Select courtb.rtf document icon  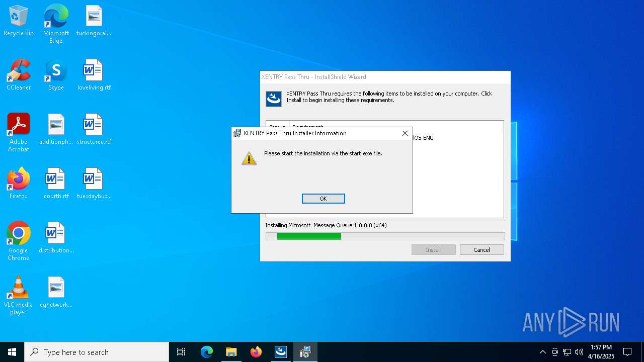[x=56, y=184]
